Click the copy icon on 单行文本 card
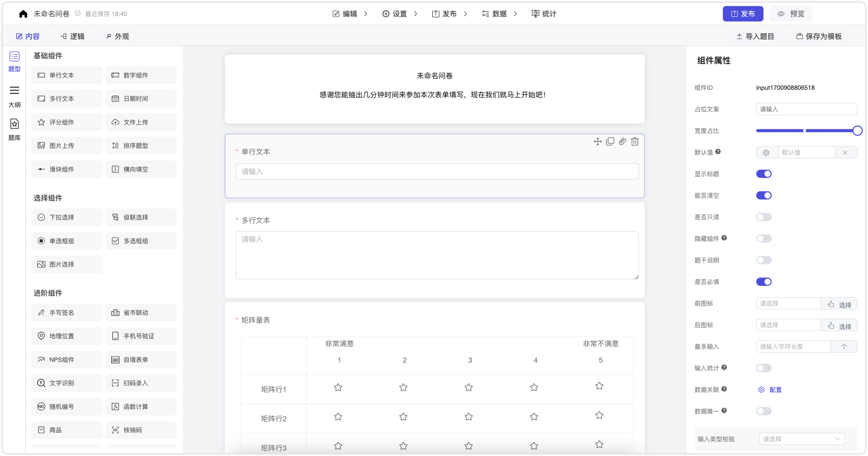This screenshot has height=456, width=868. [x=610, y=141]
